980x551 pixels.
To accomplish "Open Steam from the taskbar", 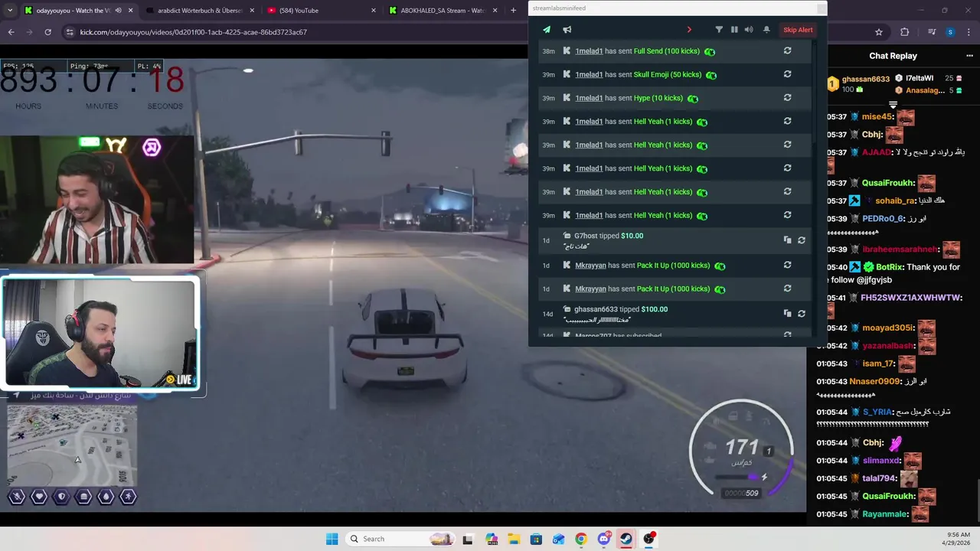I will click(x=626, y=539).
